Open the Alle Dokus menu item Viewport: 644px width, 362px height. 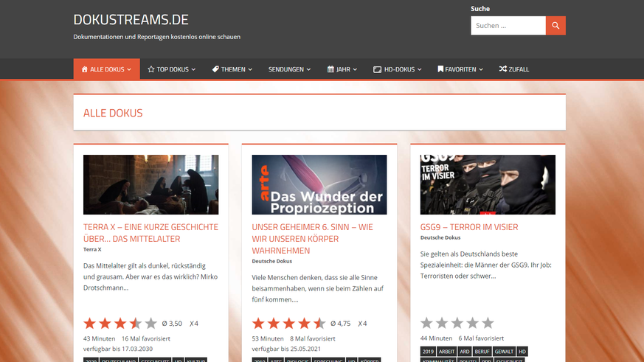click(107, 69)
